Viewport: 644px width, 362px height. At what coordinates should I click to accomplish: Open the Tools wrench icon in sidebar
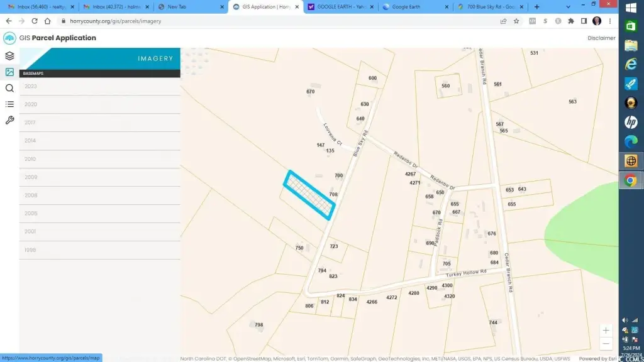[x=9, y=120]
